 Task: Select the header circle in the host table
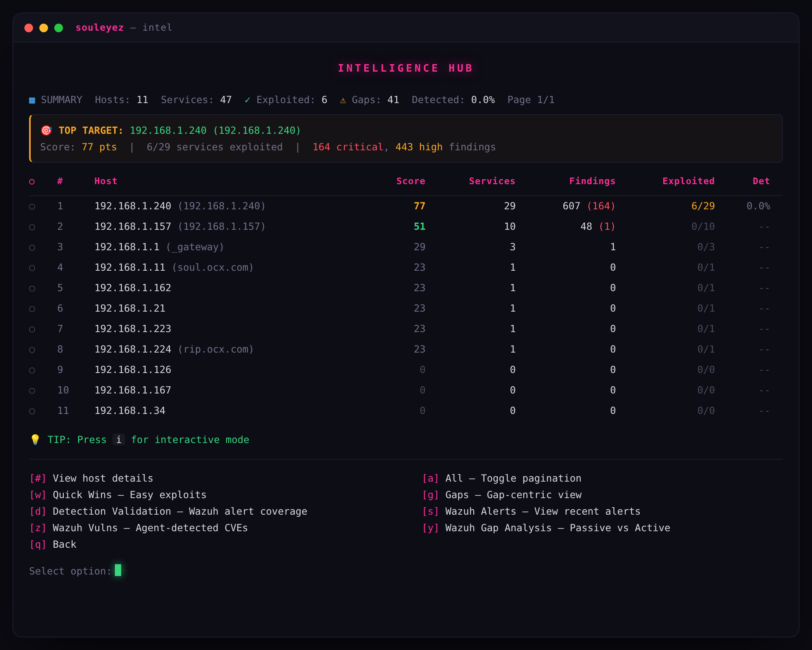pos(32,181)
